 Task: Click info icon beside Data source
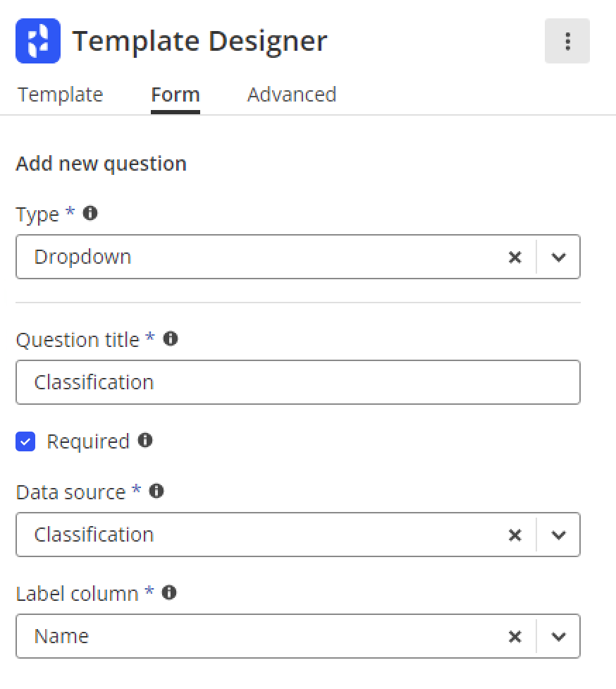click(x=156, y=491)
